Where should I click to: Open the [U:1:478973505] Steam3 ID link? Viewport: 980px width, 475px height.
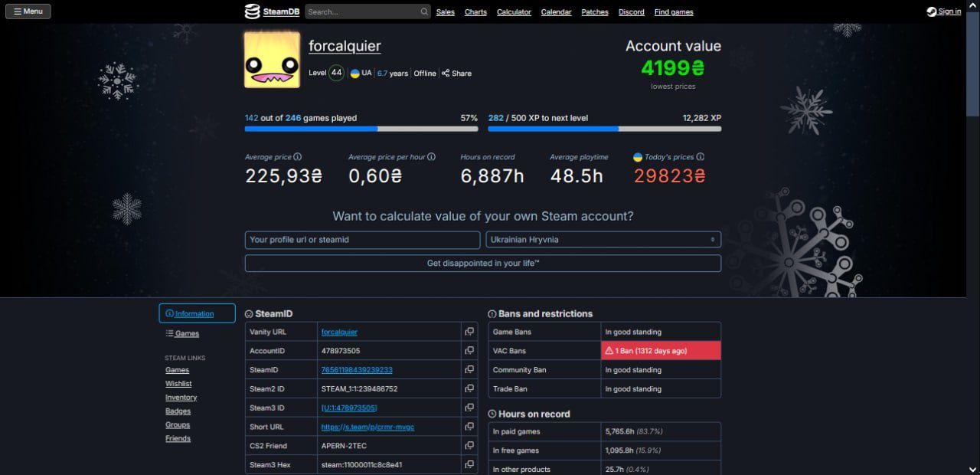[x=349, y=408]
